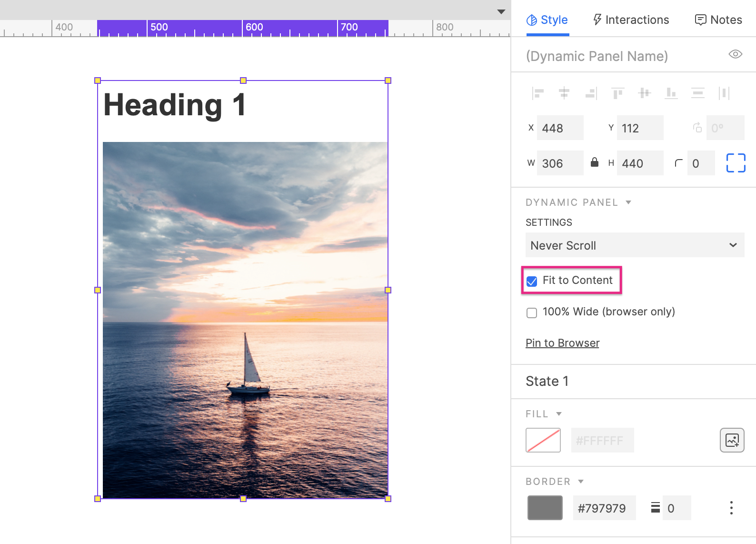This screenshot has width=756, height=544.
Task: Switch to the Notes tab
Action: (x=718, y=20)
